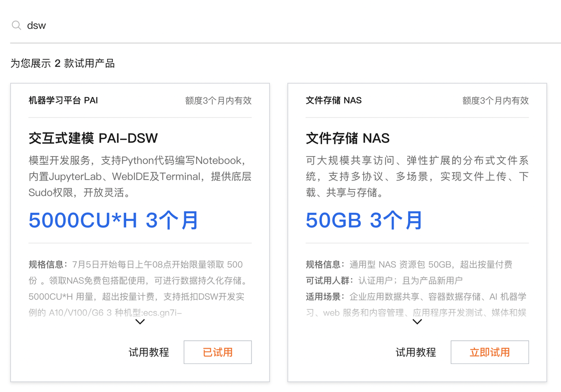The image size is (561, 392).
Task: Open 试用教程 link in NAS card
Action: [415, 353]
